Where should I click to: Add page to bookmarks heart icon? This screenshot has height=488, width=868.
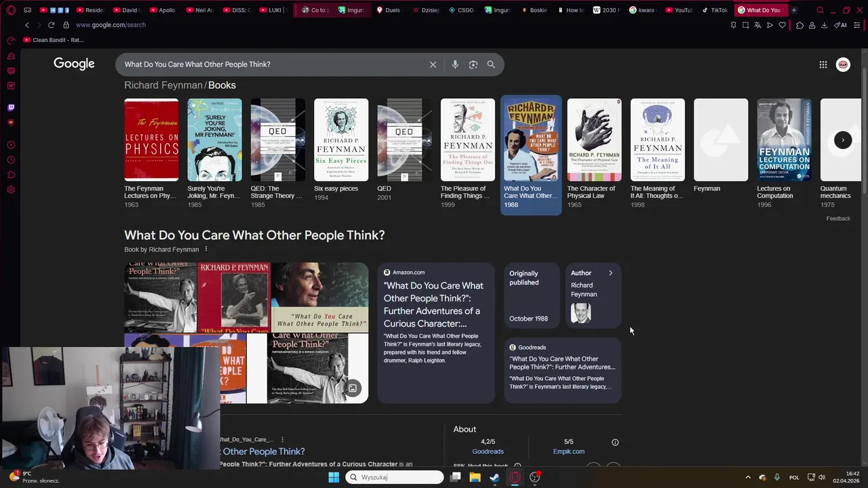tap(782, 25)
